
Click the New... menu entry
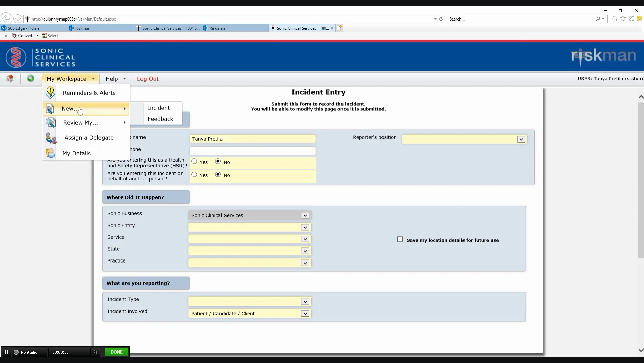point(86,109)
